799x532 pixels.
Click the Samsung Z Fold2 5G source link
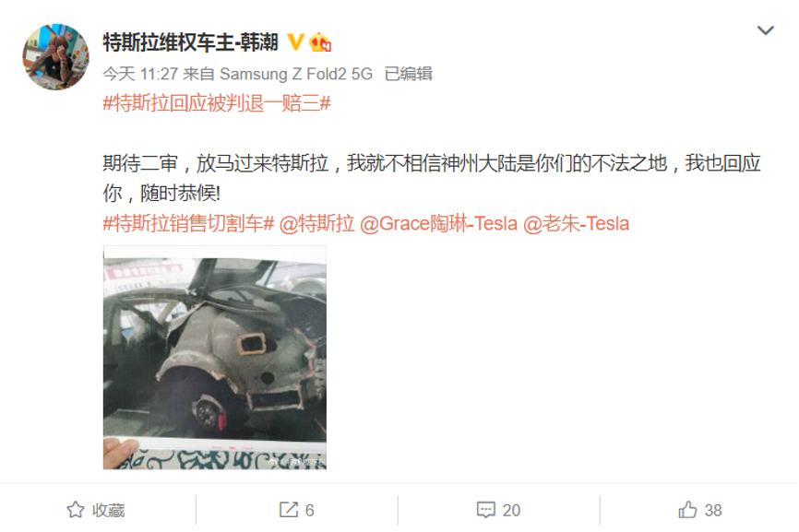pyautogui.click(x=296, y=75)
